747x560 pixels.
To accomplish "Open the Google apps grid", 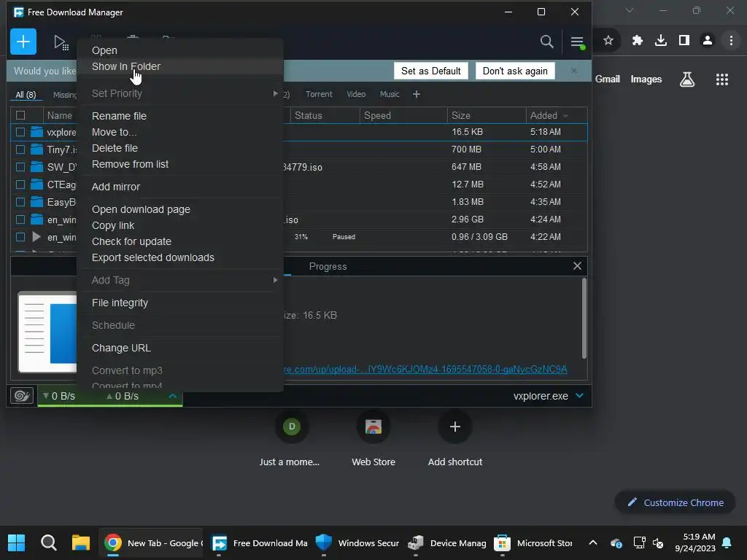I will (721, 79).
